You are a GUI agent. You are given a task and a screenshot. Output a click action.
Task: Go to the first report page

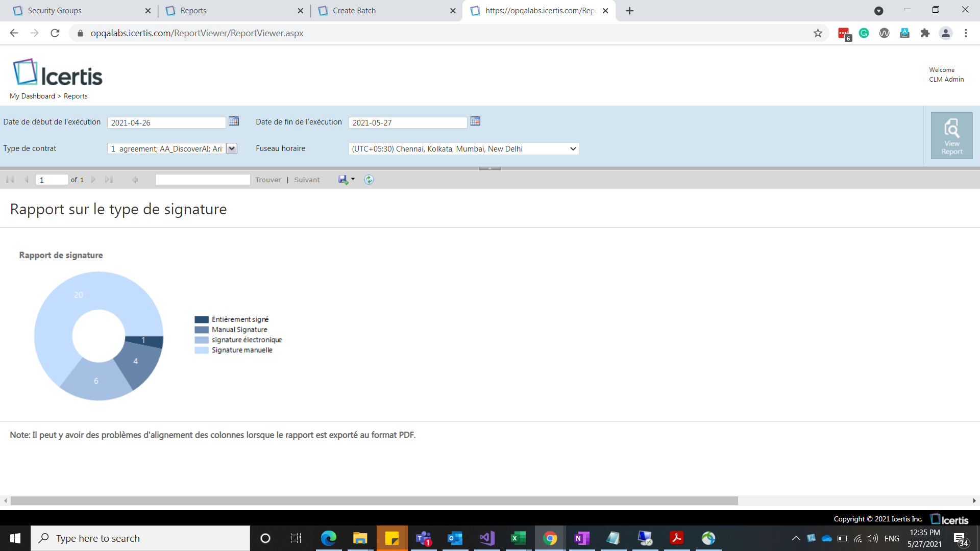pyautogui.click(x=10, y=180)
